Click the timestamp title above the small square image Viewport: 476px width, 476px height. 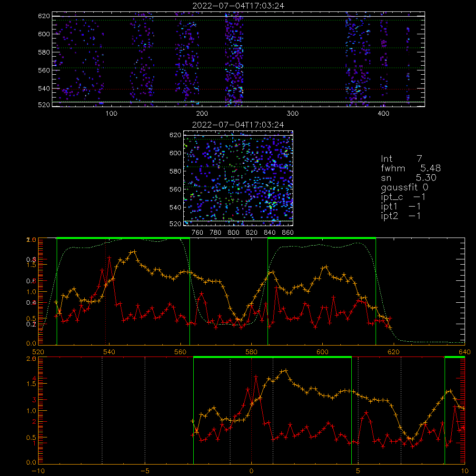pyautogui.click(x=238, y=125)
